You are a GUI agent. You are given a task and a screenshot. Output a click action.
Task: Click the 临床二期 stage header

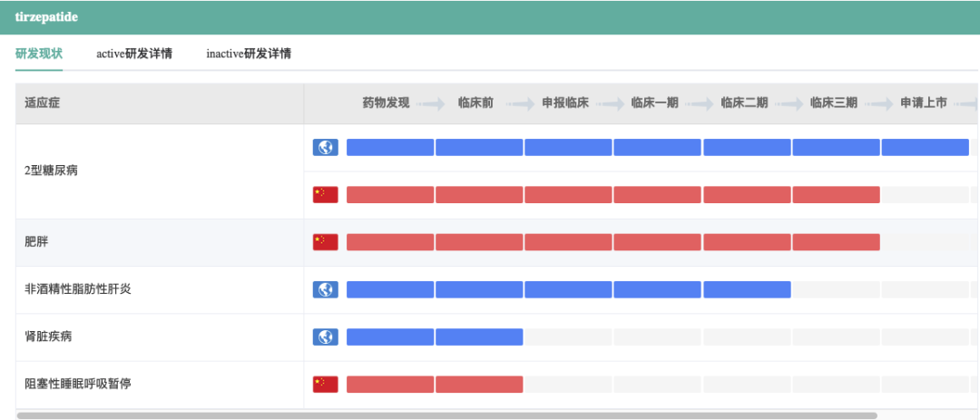[x=744, y=103]
